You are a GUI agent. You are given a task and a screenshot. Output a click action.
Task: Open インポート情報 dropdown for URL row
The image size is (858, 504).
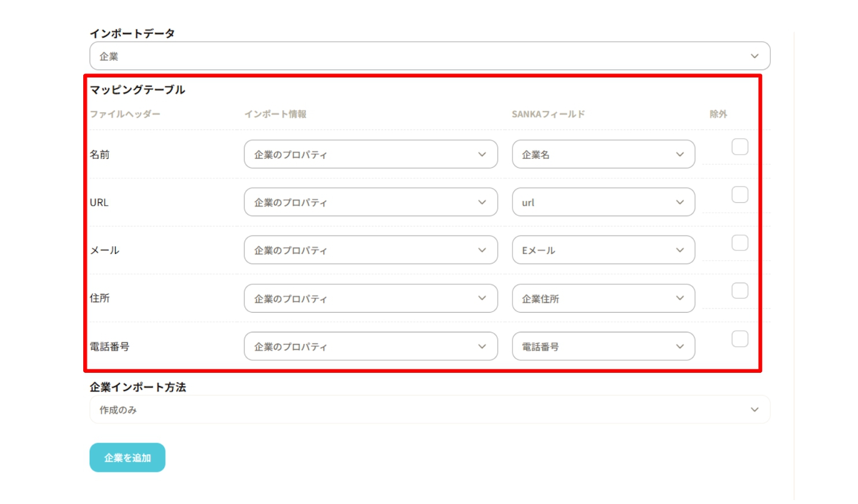[370, 202]
